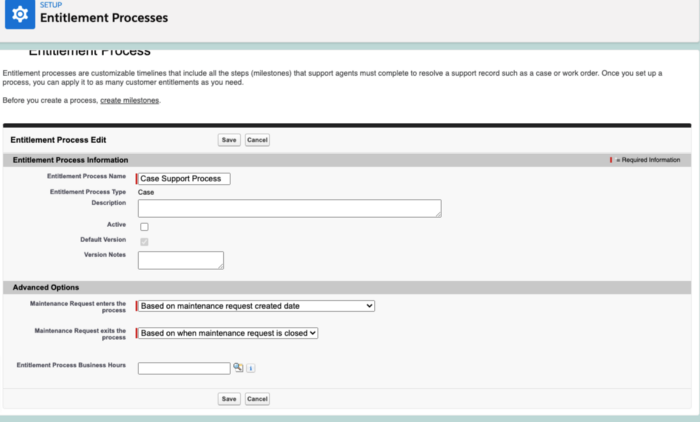Follow the create milestones link
700x422 pixels.
click(129, 100)
